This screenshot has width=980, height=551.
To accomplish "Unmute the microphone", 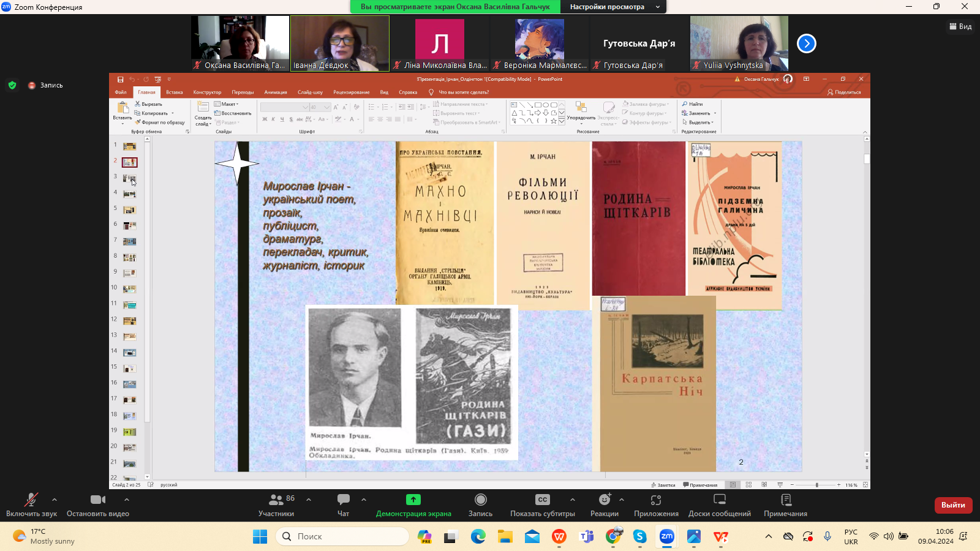I will click(x=31, y=500).
